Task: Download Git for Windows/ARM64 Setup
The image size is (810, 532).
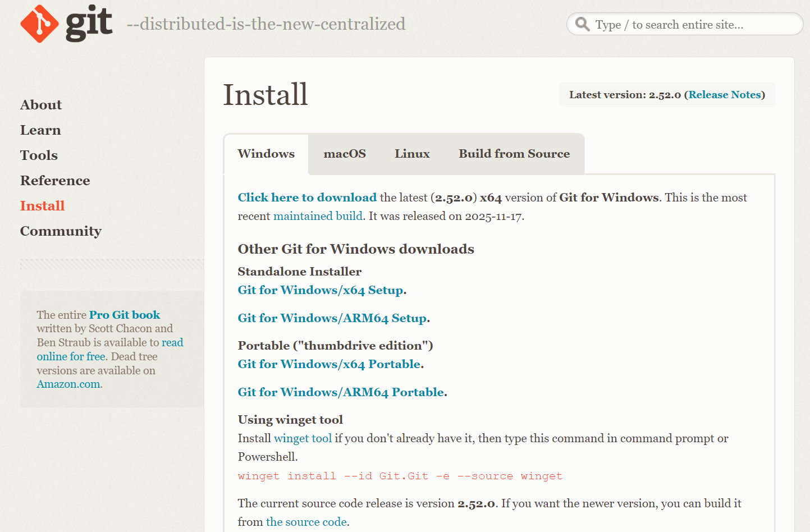Action: (x=332, y=318)
